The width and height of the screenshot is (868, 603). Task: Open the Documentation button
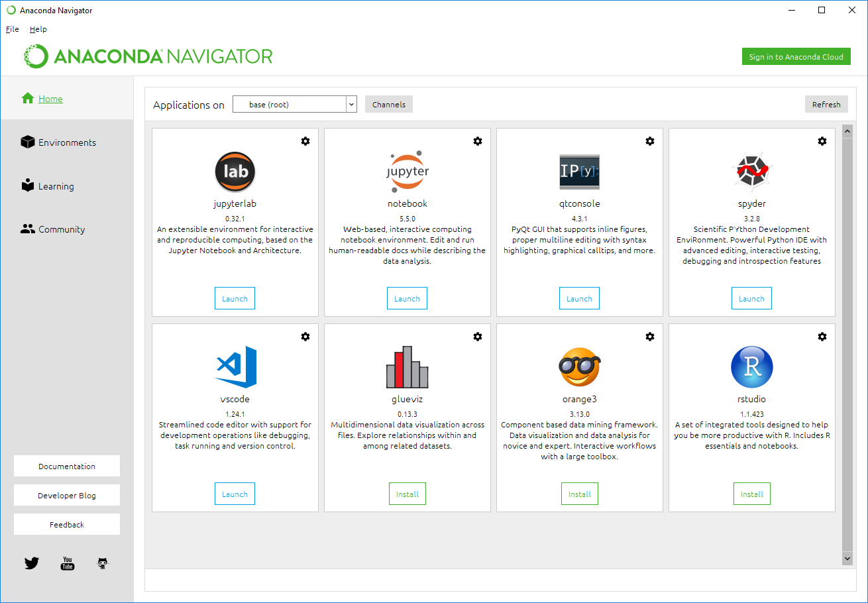point(67,466)
